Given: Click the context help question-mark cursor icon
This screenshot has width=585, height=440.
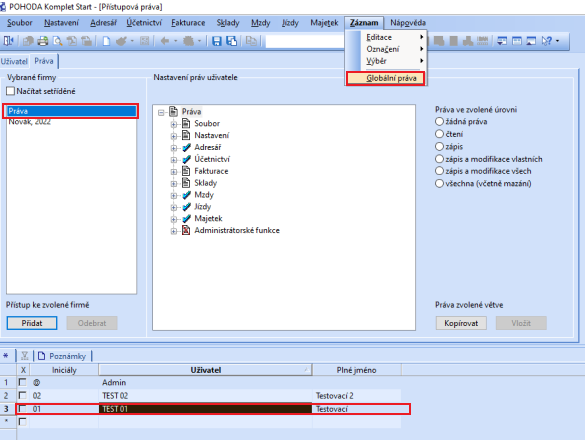Looking at the screenshot, I should (547, 41).
